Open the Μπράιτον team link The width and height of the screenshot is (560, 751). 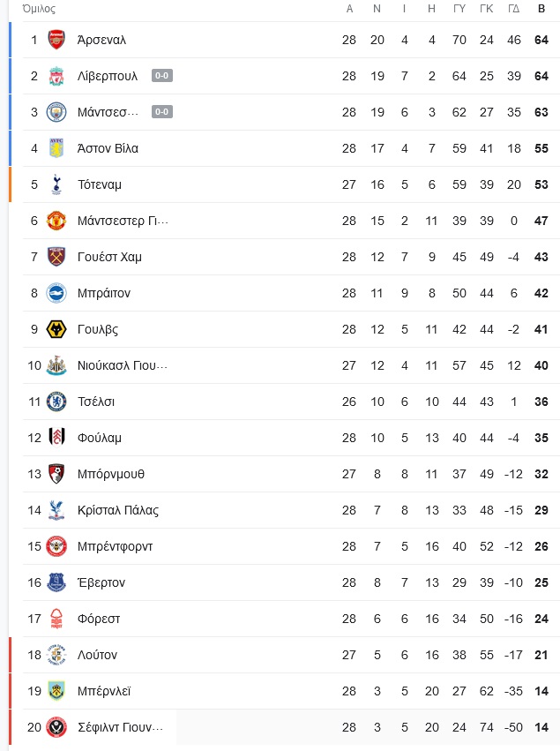pos(104,293)
